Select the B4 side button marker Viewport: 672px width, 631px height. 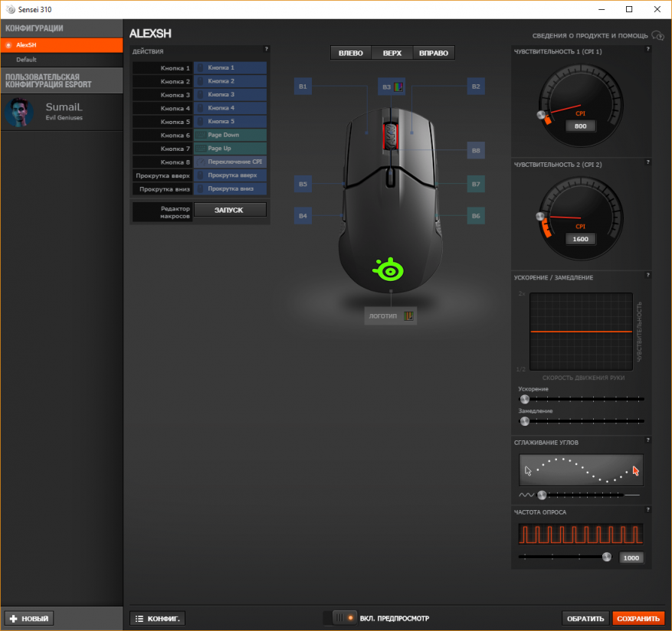303,216
